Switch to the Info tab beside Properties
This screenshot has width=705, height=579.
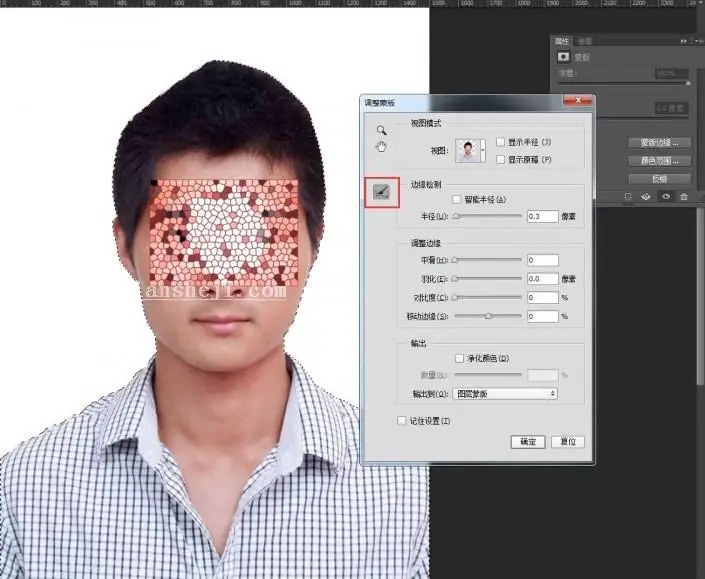click(x=585, y=41)
